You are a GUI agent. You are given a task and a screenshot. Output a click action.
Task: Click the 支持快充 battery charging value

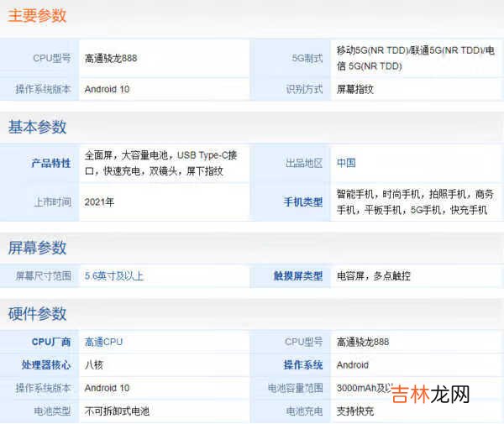(x=355, y=411)
